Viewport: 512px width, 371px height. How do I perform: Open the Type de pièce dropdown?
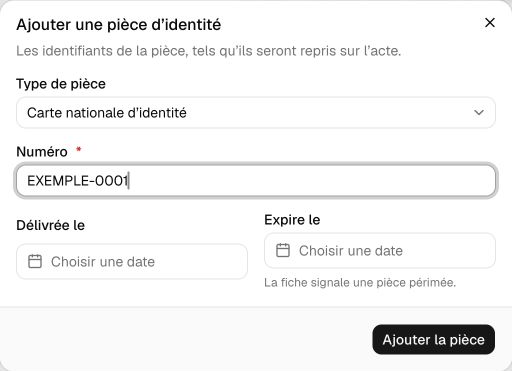click(256, 113)
